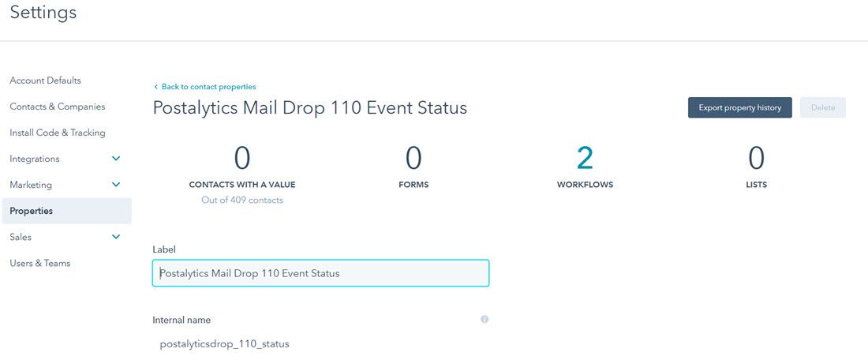This screenshot has width=868, height=360.
Task: View the 2 workflows using this property
Action: [586, 159]
